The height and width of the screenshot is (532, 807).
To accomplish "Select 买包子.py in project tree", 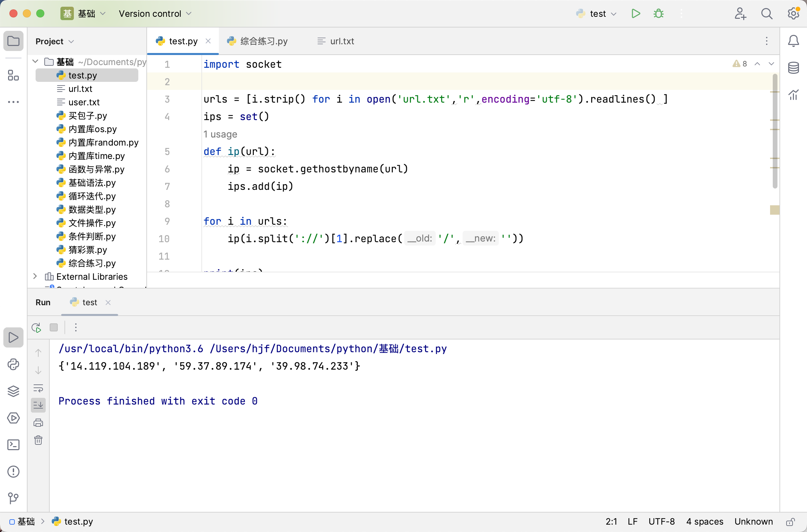I will [x=88, y=116].
